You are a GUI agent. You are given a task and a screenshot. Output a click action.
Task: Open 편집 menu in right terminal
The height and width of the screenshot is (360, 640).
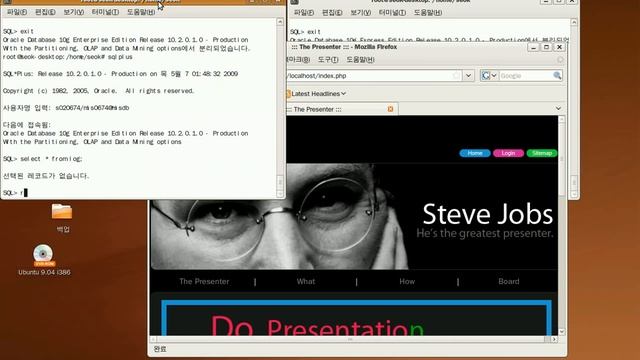[332, 13]
